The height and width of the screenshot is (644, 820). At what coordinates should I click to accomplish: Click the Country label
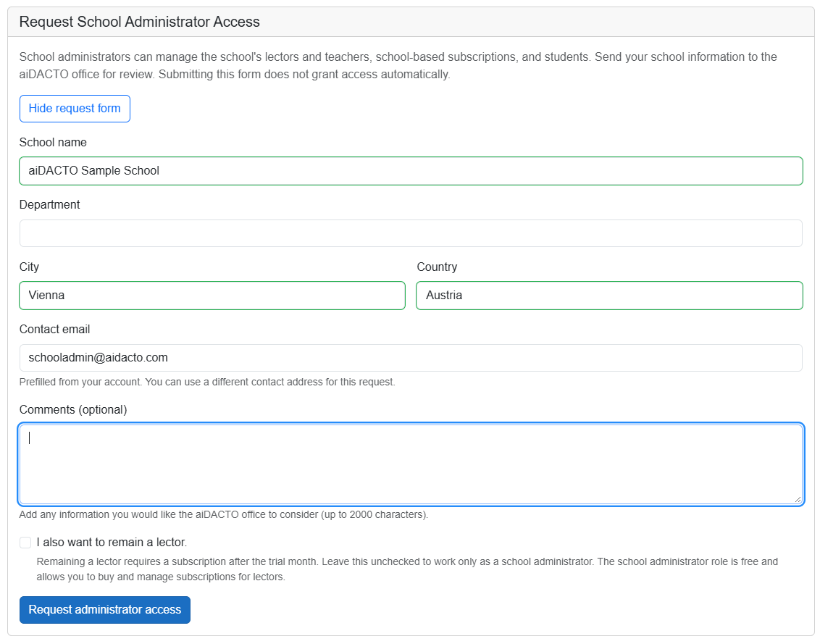pos(437,267)
